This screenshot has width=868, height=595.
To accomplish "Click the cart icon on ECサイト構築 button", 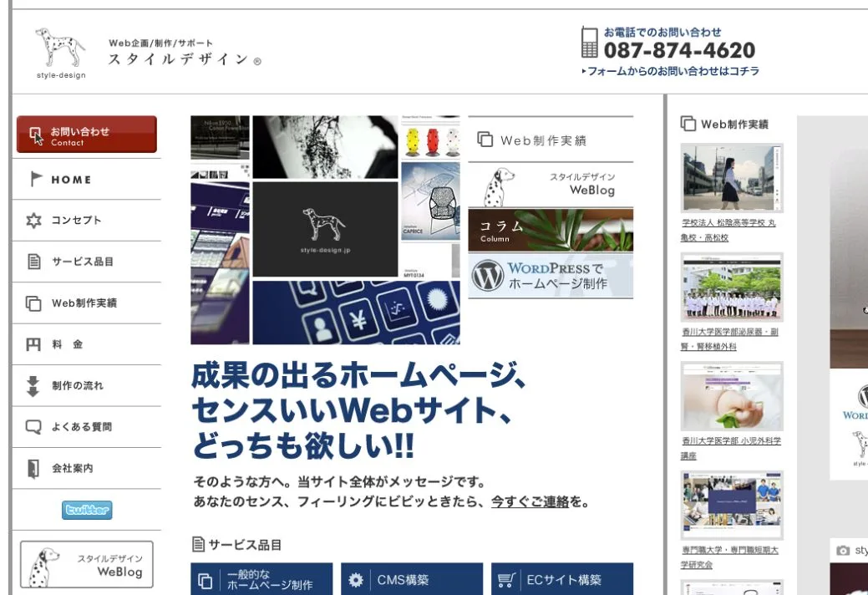I will [506, 580].
